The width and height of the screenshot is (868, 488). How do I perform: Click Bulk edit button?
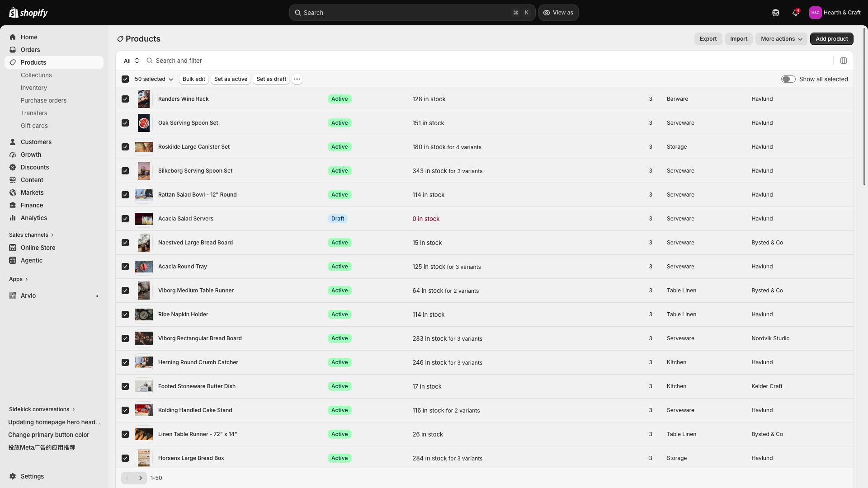coord(194,79)
